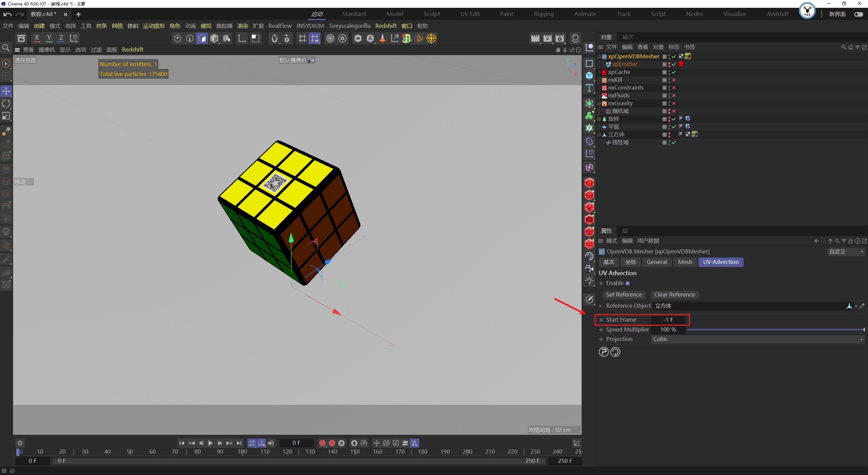Viewport: 868px width, 475px height.
Task: Click the Set Reference button
Action: pyautogui.click(x=624, y=294)
